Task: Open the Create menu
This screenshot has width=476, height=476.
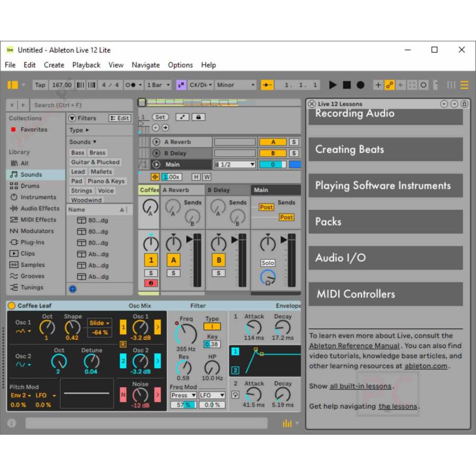Action: pyautogui.click(x=54, y=65)
